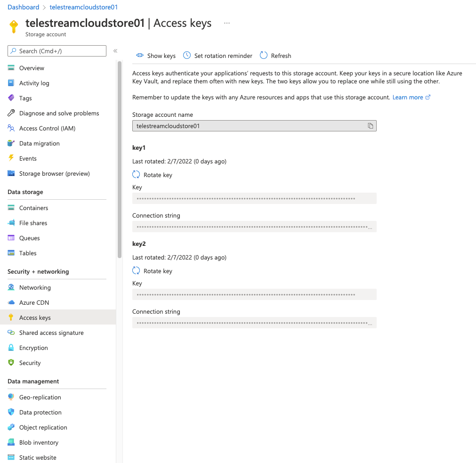Click the sidebar Search (Cmd+/) field
This screenshot has width=476, height=463.
pyautogui.click(x=57, y=51)
